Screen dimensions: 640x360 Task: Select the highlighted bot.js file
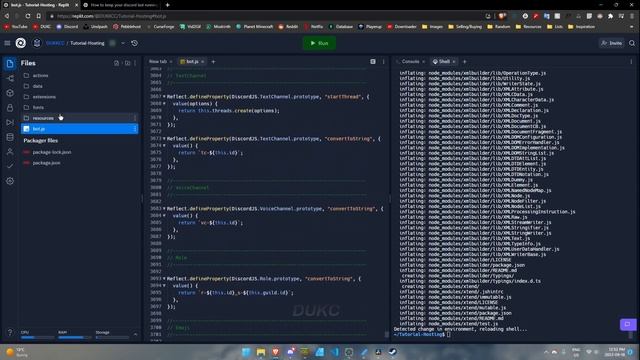coord(80,129)
